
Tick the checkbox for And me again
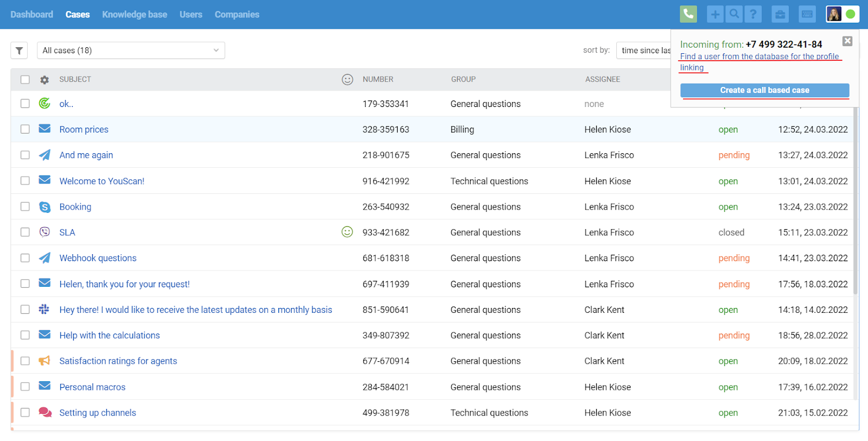25,155
